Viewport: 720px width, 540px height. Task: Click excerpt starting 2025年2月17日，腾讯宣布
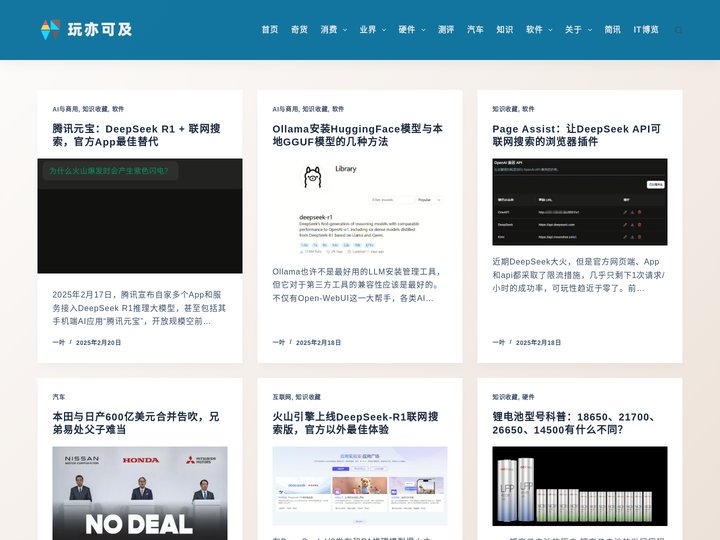click(139, 308)
